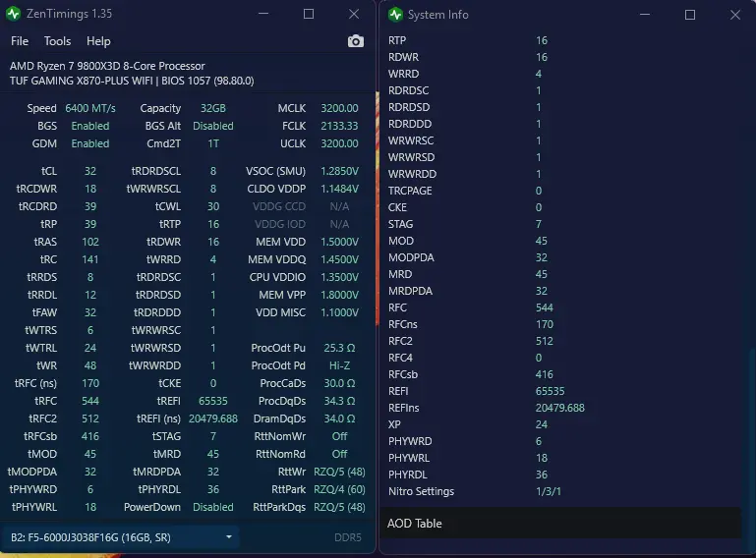This screenshot has width=756, height=558.
Task: Click the PowerDown Disabled value
Action: (x=213, y=507)
